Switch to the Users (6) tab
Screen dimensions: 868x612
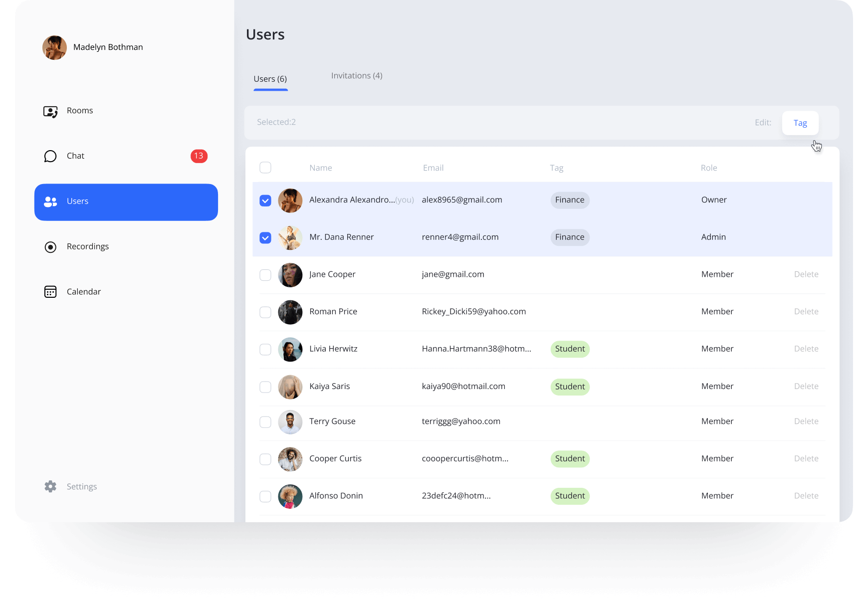(270, 79)
